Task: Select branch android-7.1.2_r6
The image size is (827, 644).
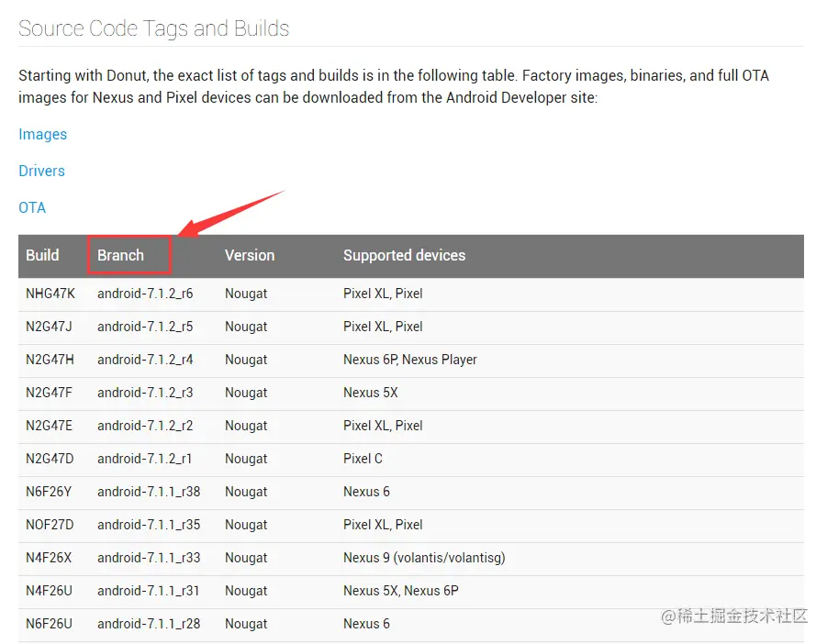Action: [145, 294]
